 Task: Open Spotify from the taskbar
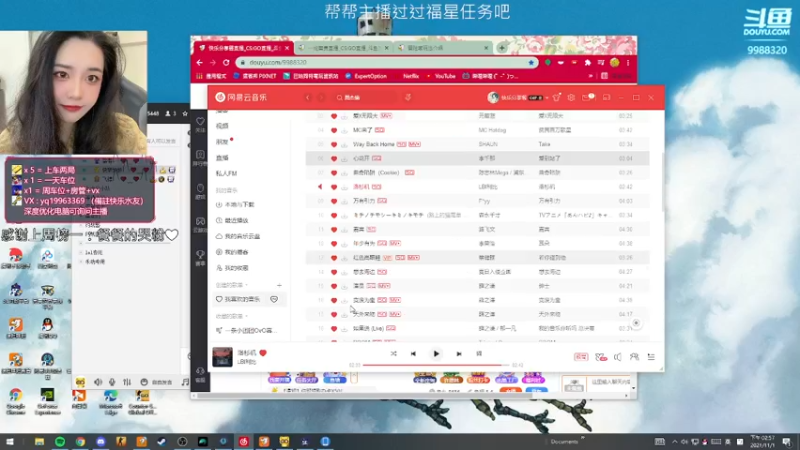[x=60, y=442]
